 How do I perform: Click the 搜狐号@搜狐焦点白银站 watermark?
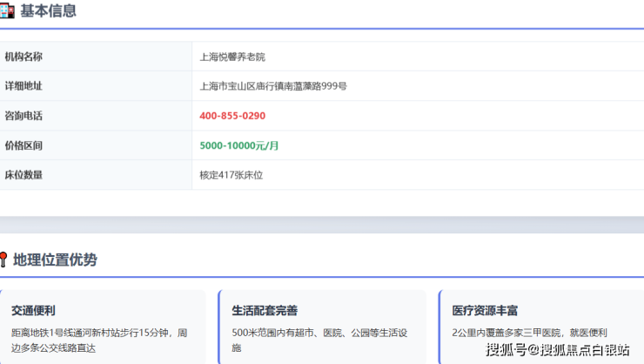(x=557, y=351)
